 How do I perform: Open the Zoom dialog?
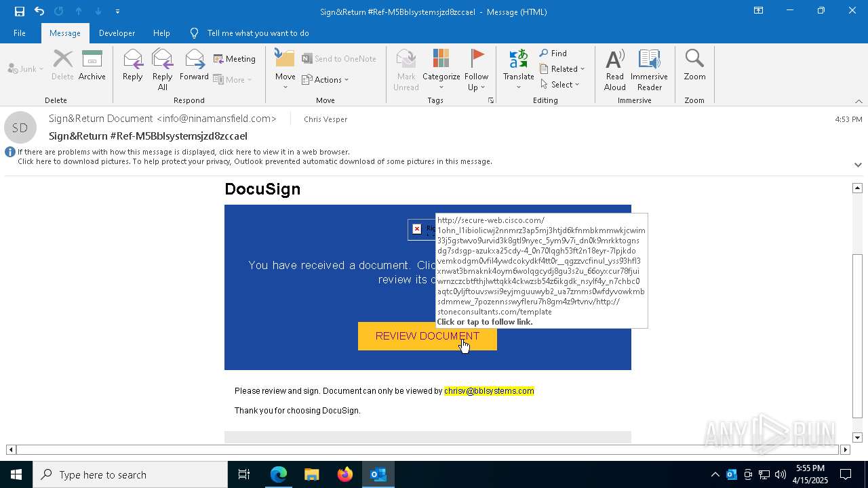[x=694, y=65]
